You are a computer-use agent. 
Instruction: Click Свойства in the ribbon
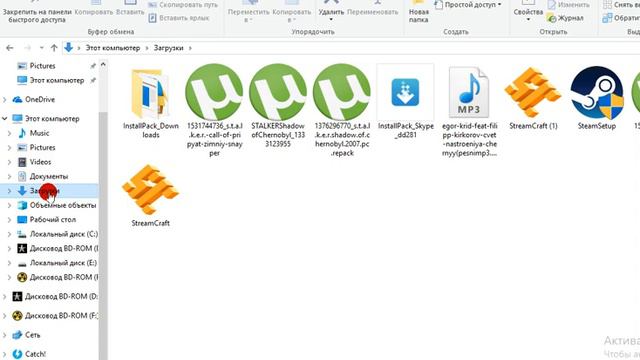528,12
